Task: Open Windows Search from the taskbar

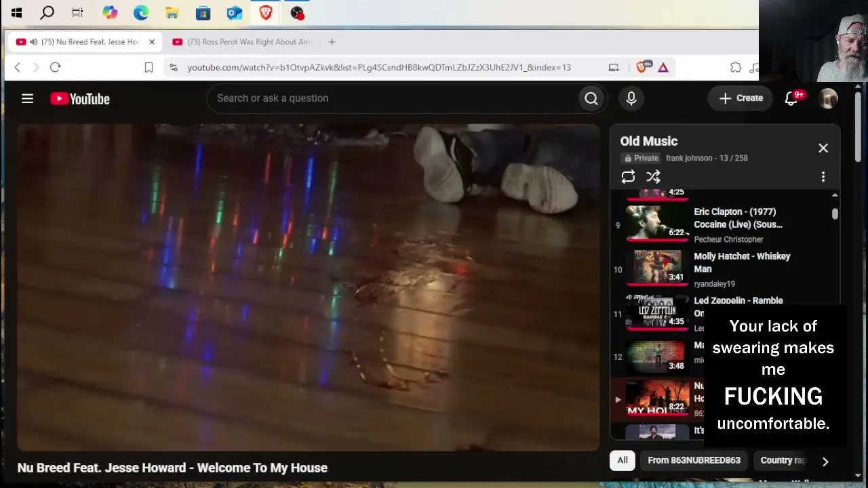Action: [47, 12]
